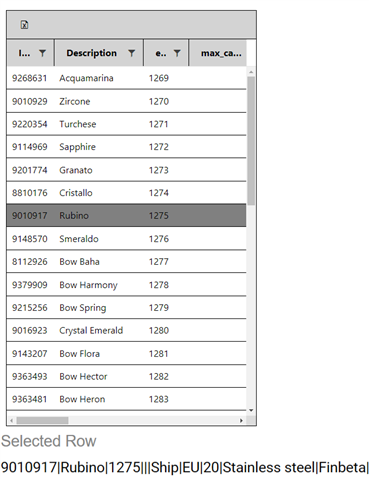Click the vertical scrollbar down arrow
The height and width of the screenshot is (479, 369).
251,410
